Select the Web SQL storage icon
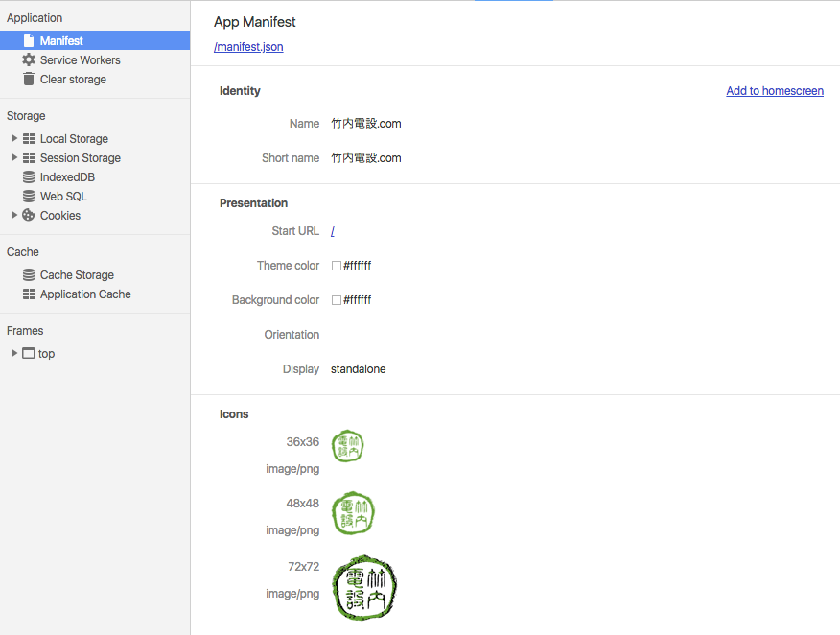This screenshot has width=840, height=635. [x=29, y=196]
